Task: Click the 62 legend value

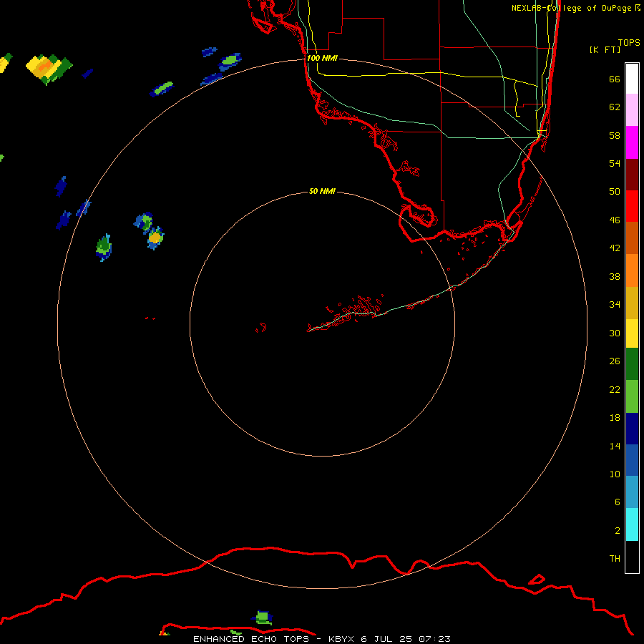Action: 615,107
